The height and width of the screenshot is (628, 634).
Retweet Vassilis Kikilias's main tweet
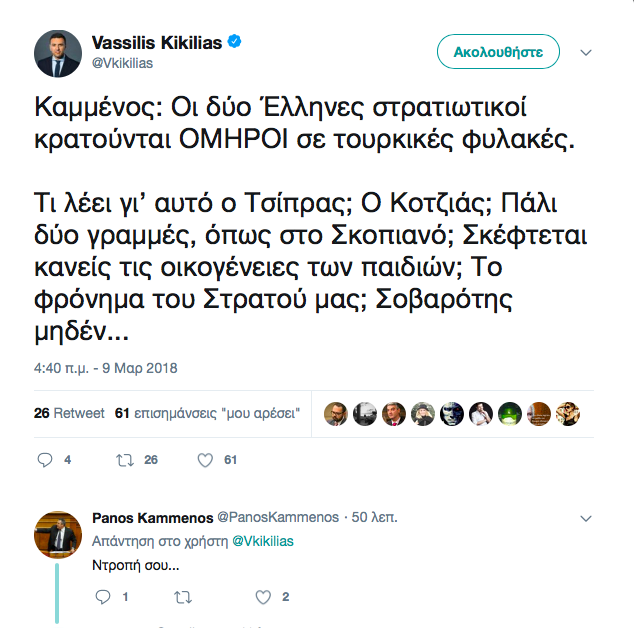coord(125,460)
